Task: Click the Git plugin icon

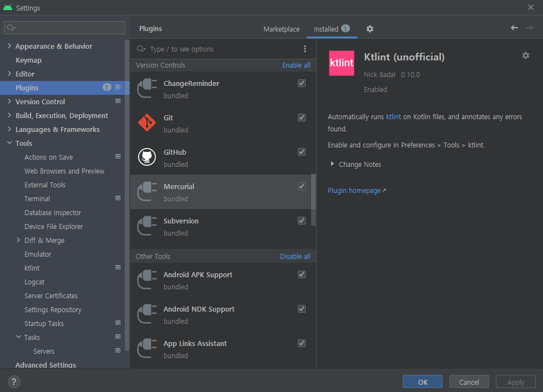Action: 147,123
